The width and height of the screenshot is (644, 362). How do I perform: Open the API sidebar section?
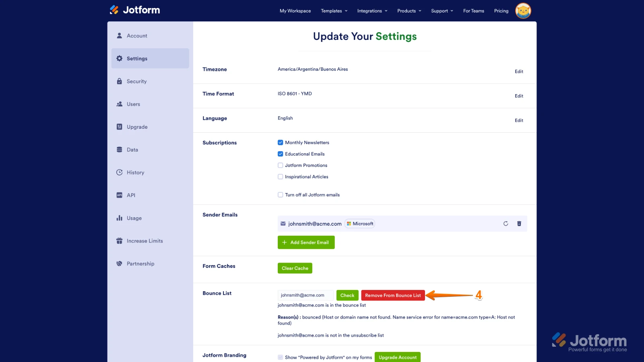tap(150, 195)
